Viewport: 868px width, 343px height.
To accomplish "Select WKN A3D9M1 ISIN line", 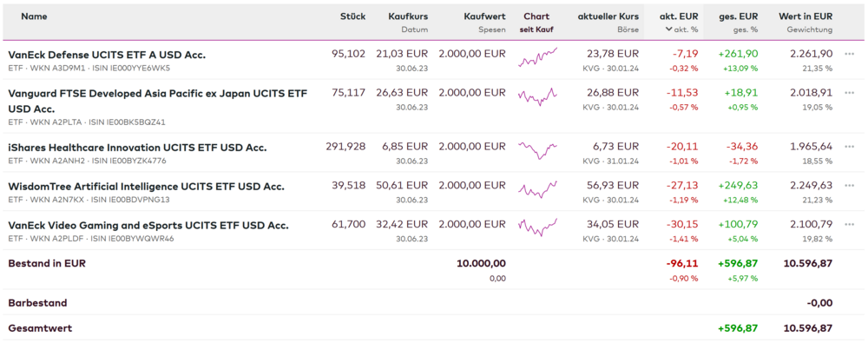I will point(89,68).
